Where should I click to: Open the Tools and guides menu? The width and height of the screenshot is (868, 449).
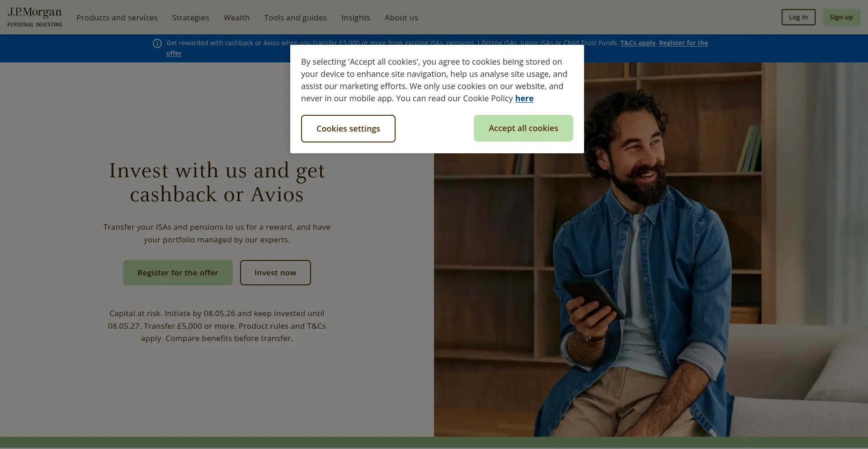coord(295,18)
